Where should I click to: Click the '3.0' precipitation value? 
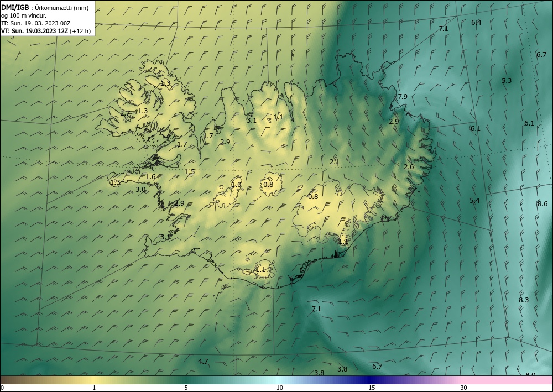click(140, 190)
